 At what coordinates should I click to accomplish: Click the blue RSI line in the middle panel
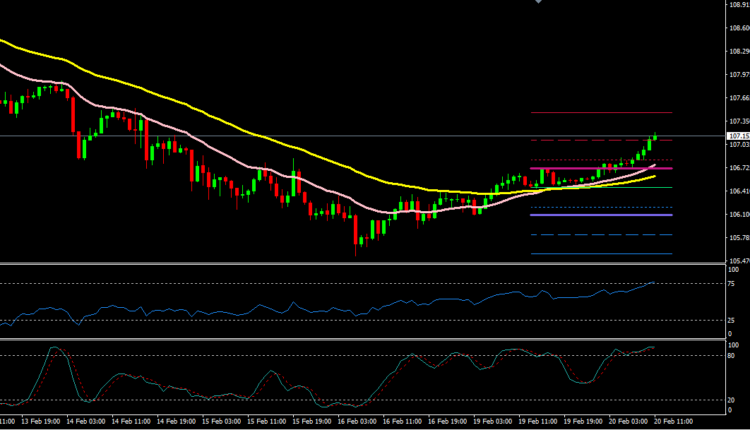click(300, 303)
